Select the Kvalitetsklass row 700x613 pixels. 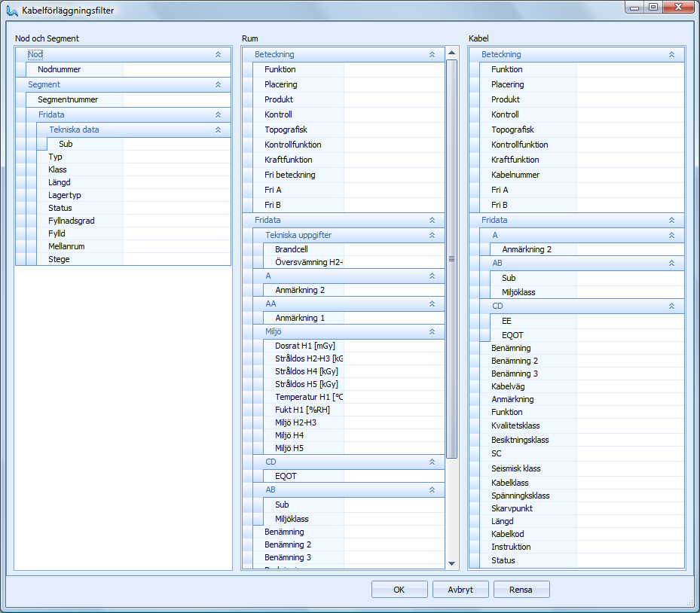coord(582,425)
